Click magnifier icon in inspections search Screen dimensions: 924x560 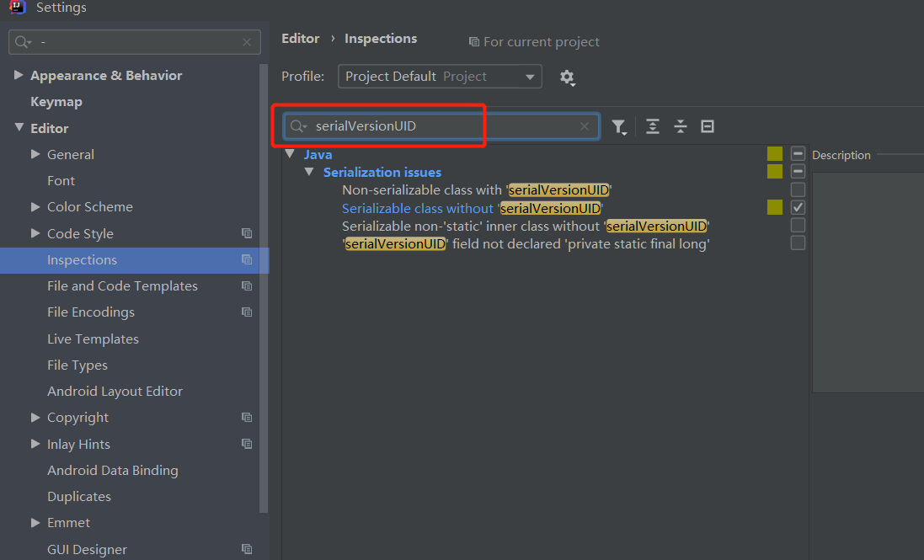tap(298, 126)
